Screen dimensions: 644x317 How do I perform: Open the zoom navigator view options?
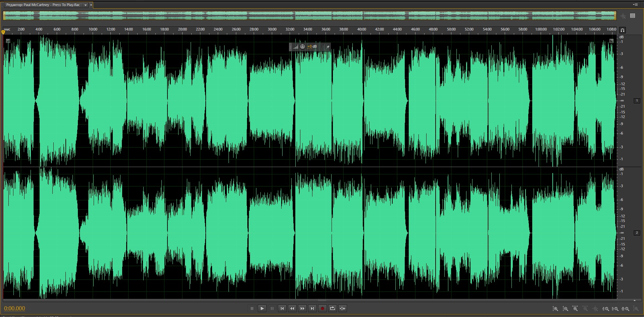633,16
